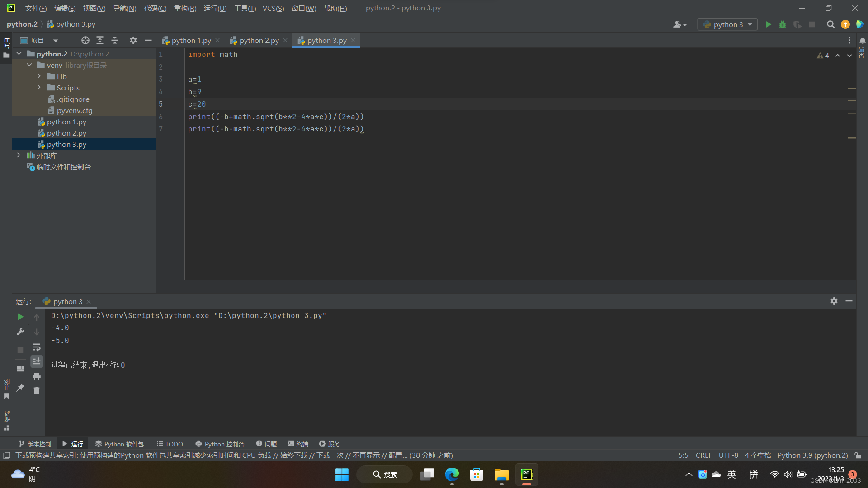
Task: Open Microsoft Edge from the taskbar
Action: 452,474
